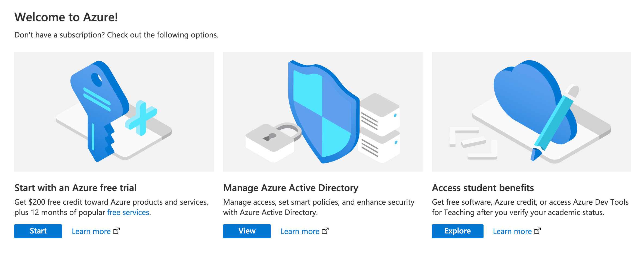Click external link icon beside free trial Learn more
The width and height of the screenshot is (644, 253).
point(116,231)
